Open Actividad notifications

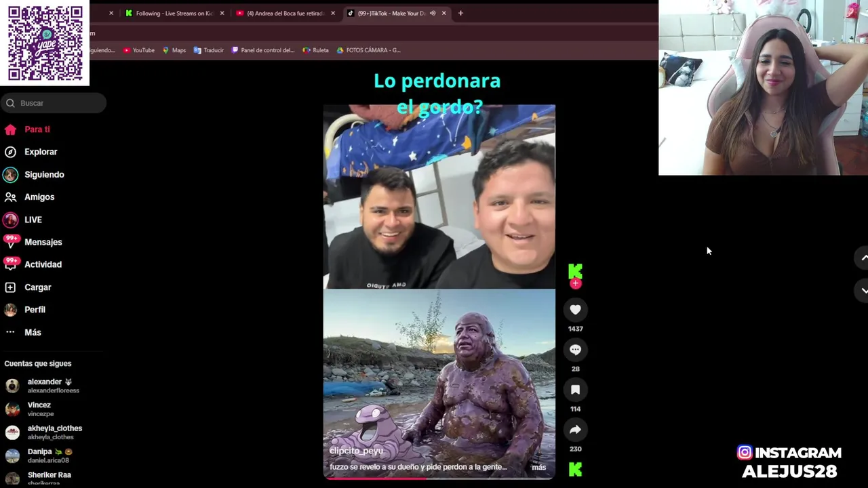(33, 264)
